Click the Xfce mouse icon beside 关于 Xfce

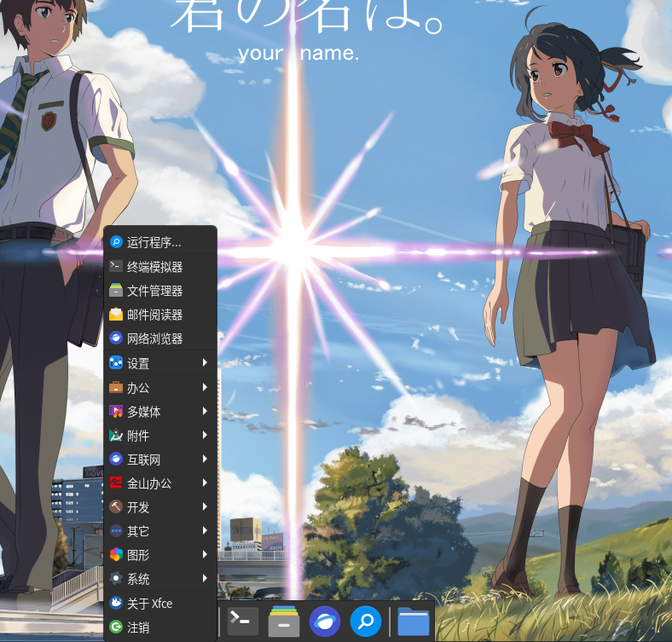pos(116,603)
